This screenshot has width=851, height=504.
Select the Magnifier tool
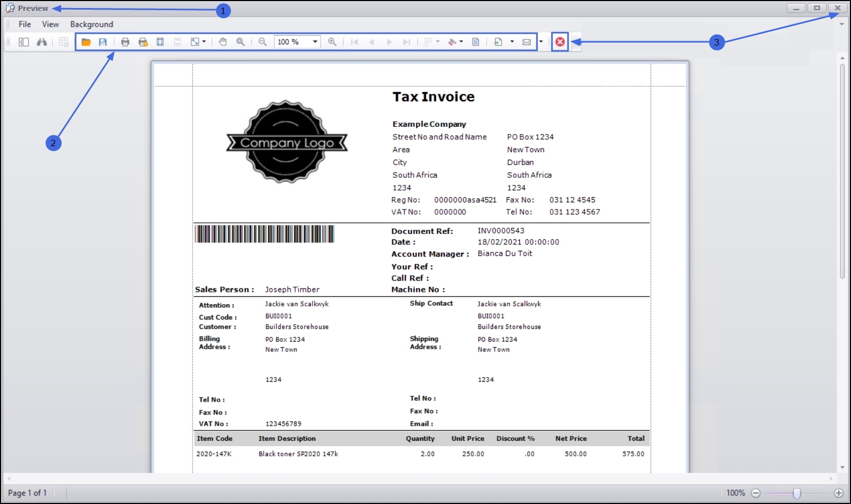tap(241, 42)
